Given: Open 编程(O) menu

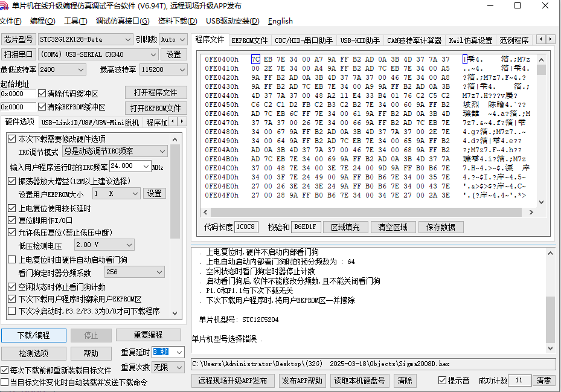Looking at the screenshot, I should tap(43, 21).
